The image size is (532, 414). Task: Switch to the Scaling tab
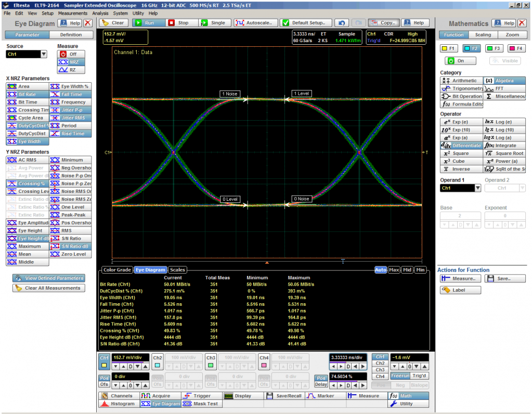point(482,35)
